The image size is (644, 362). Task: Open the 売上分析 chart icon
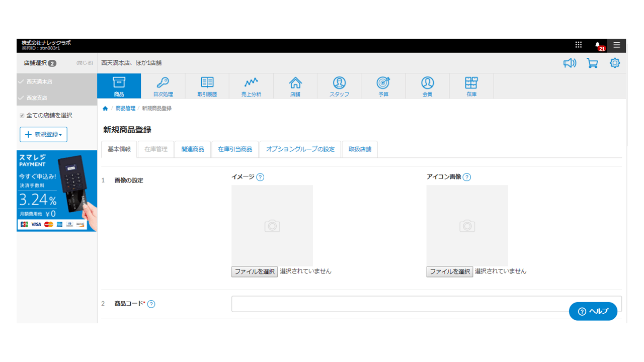coord(251,86)
